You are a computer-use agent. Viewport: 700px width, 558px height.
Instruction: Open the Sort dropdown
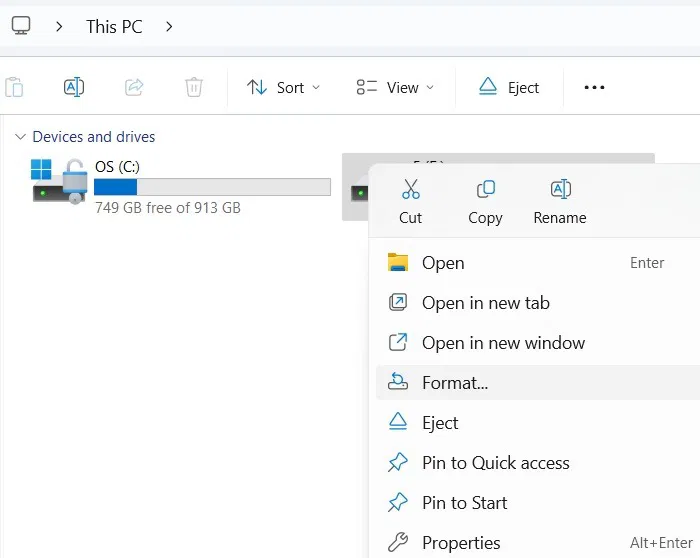(284, 88)
